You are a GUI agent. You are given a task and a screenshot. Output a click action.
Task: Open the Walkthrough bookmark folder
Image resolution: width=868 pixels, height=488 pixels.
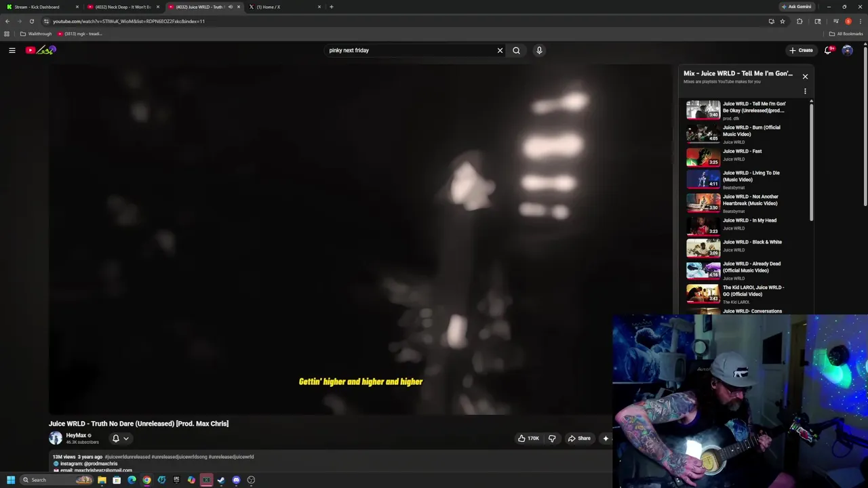pyautogui.click(x=36, y=34)
